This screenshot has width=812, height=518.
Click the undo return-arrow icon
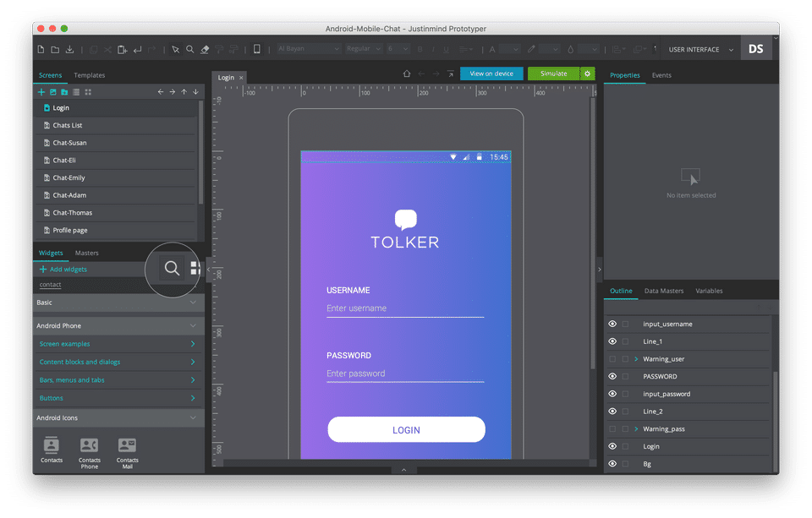pyautogui.click(x=137, y=50)
